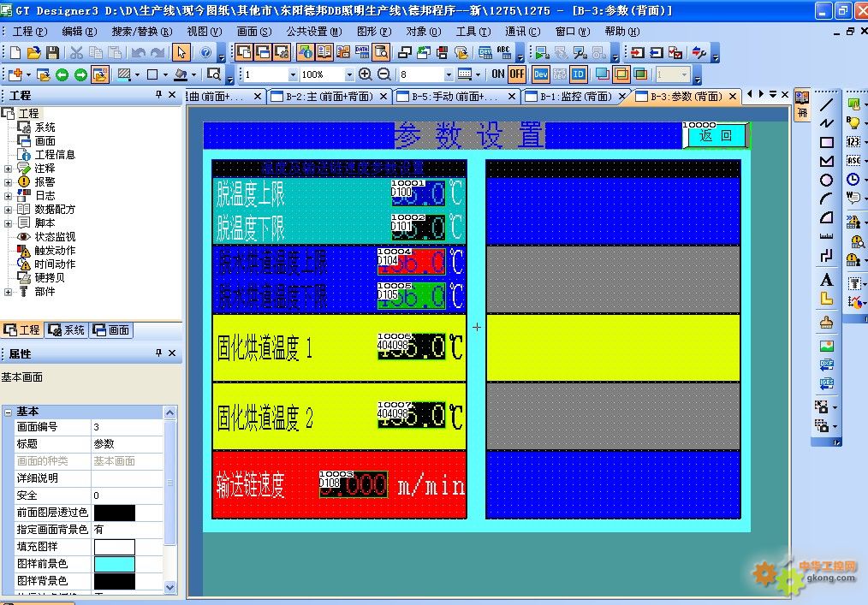
Task: Select the Line drawing tool
Action: pyautogui.click(x=826, y=105)
